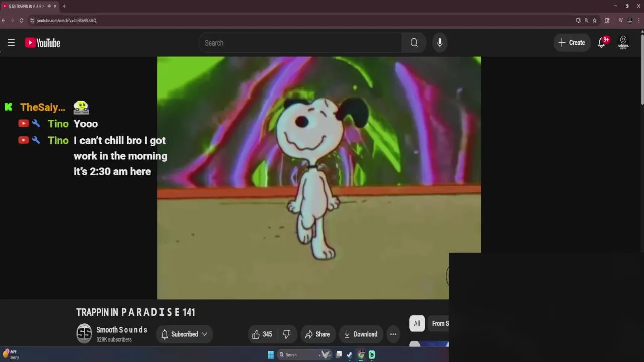Open Steam from the taskbar

pyautogui.click(x=350, y=355)
